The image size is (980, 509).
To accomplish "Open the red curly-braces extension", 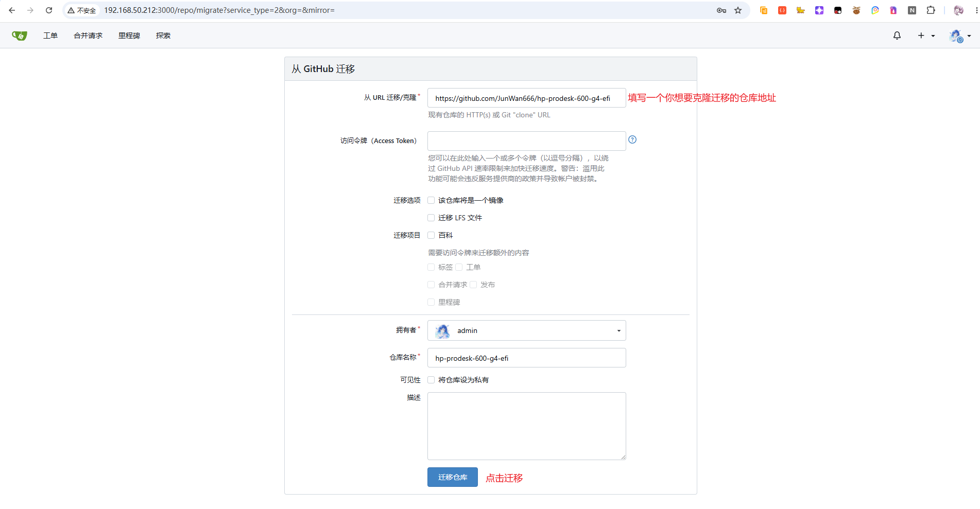I will click(782, 10).
